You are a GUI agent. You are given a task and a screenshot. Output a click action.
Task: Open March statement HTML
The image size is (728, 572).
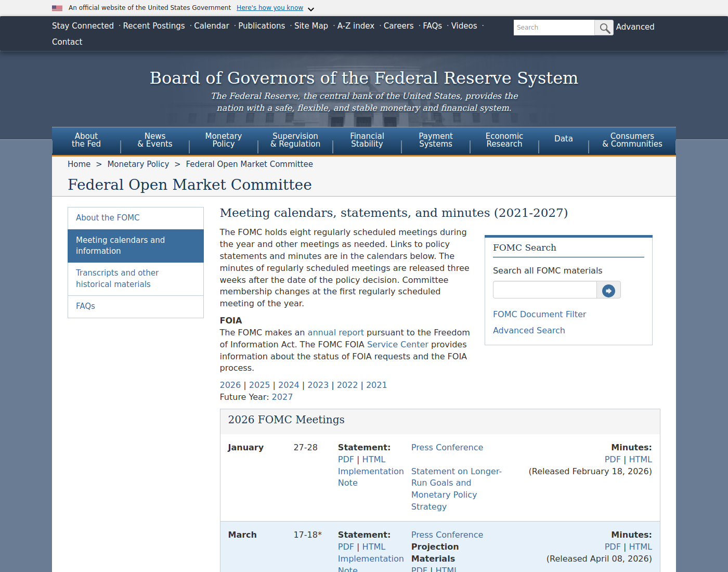(374, 547)
